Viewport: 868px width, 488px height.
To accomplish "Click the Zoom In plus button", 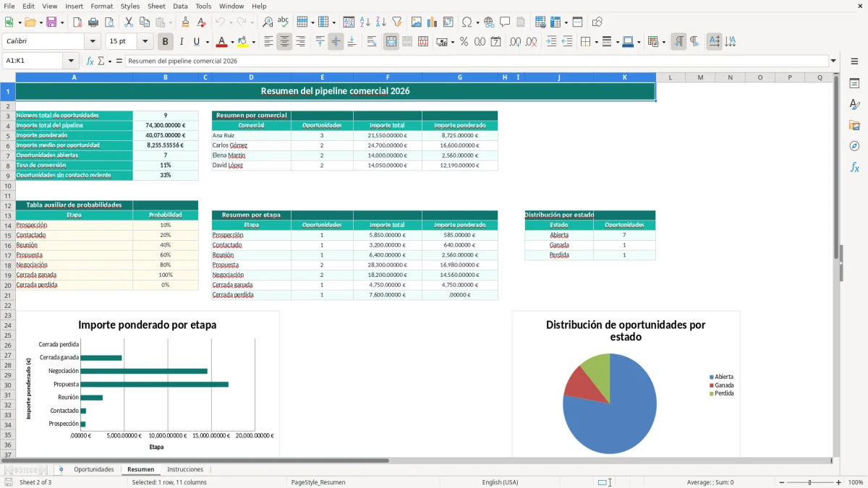I will [x=839, y=482].
